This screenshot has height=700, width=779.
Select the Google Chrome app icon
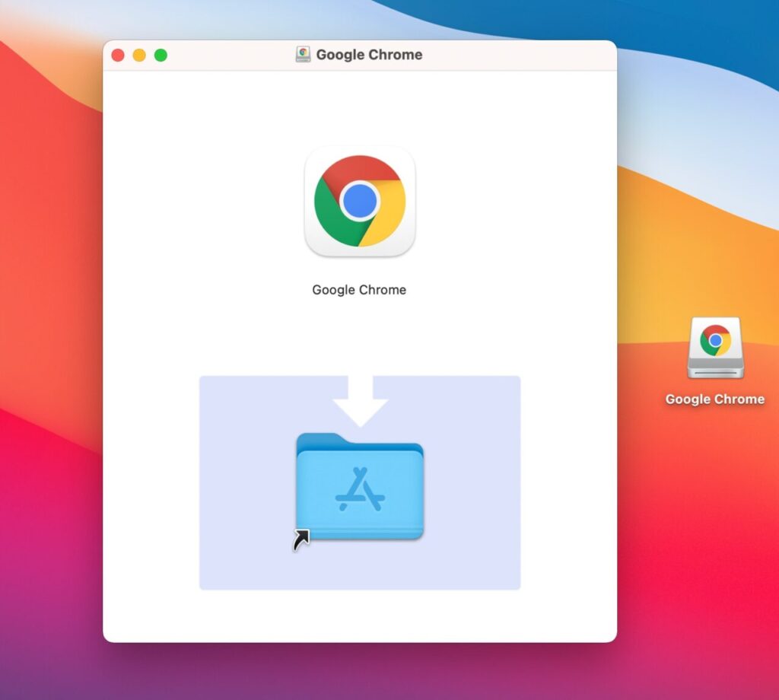(x=359, y=201)
